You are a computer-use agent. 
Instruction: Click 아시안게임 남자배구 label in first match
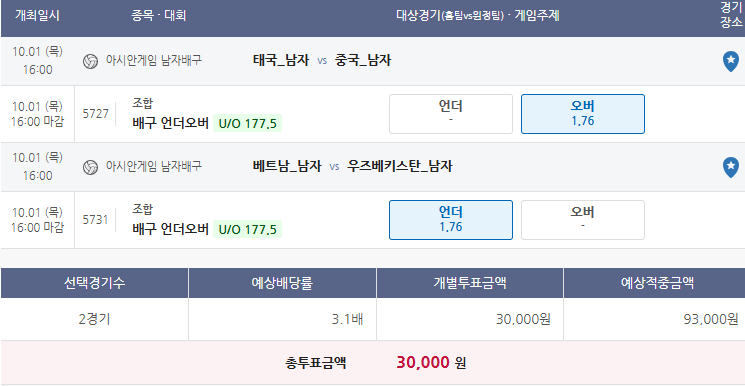[x=153, y=60]
